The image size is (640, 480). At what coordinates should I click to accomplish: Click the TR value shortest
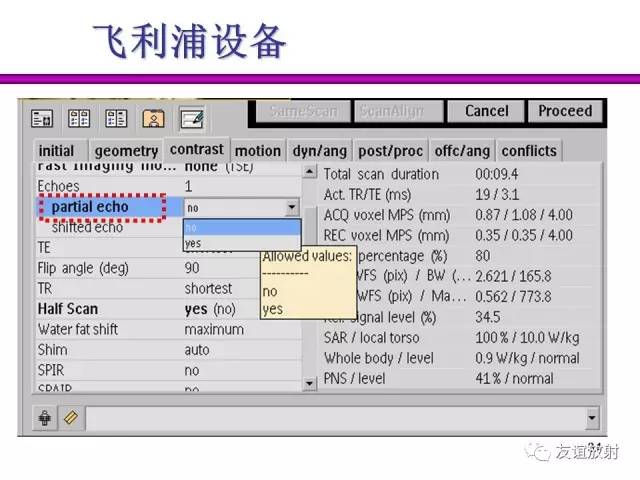coord(208,289)
